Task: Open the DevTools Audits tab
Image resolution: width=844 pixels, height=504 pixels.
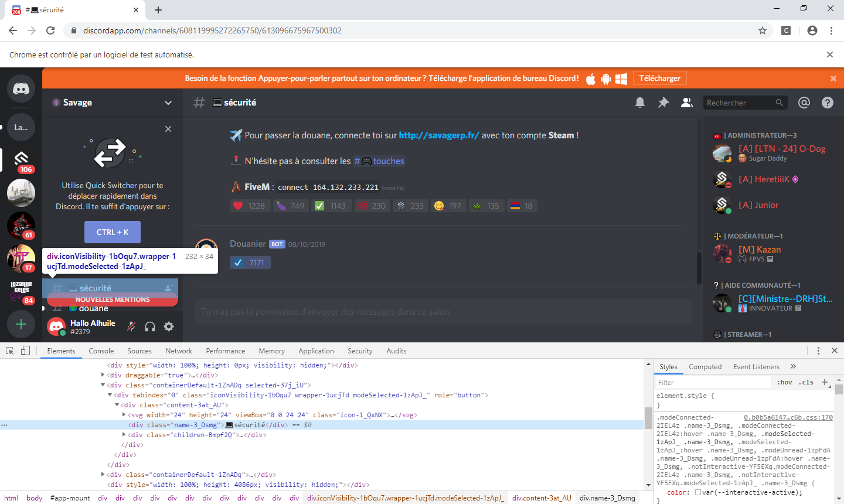Action: tap(396, 351)
